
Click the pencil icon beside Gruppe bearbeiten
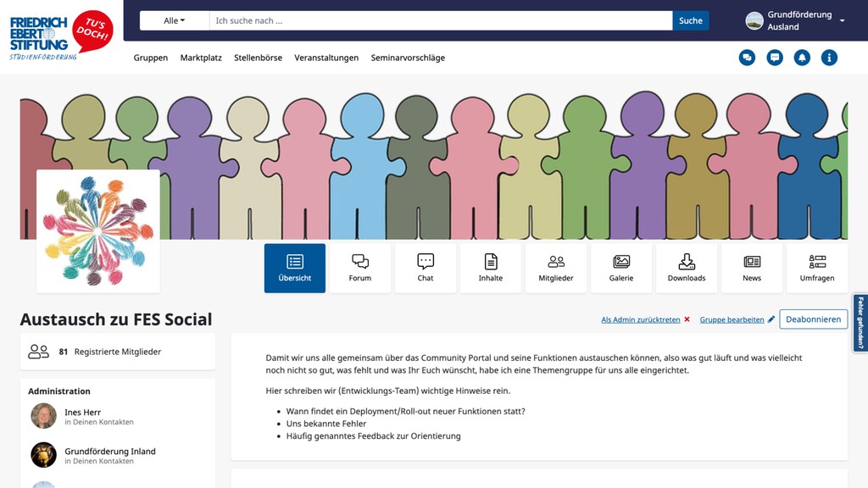tap(771, 319)
